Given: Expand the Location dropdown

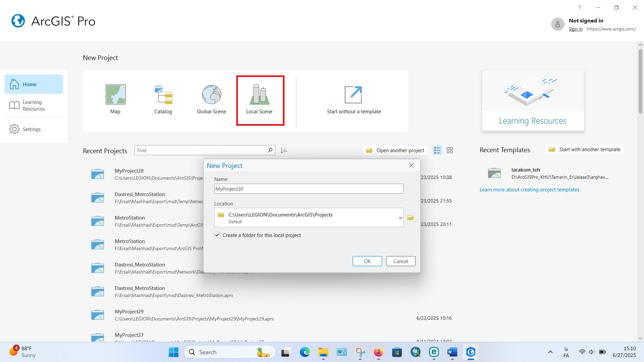Looking at the screenshot, I should [400, 218].
